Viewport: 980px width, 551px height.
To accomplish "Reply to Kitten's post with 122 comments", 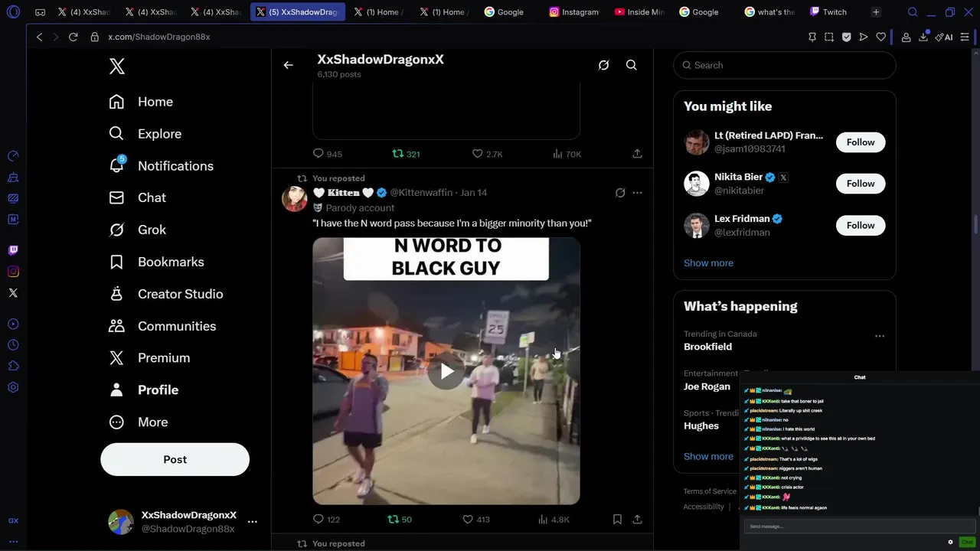I will (327, 520).
